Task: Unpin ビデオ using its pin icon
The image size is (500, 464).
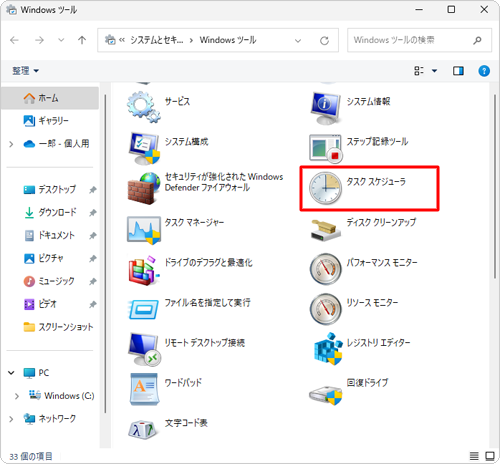Action: (x=93, y=305)
